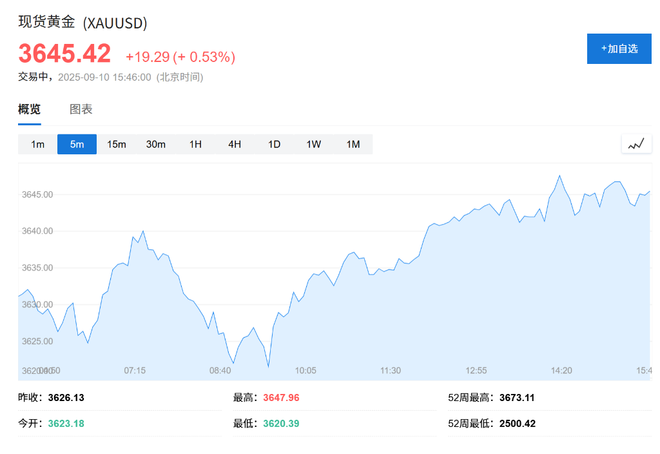This screenshot has height=454, width=660.
Task: Open the chart type line icon
Action: coord(636,144)
